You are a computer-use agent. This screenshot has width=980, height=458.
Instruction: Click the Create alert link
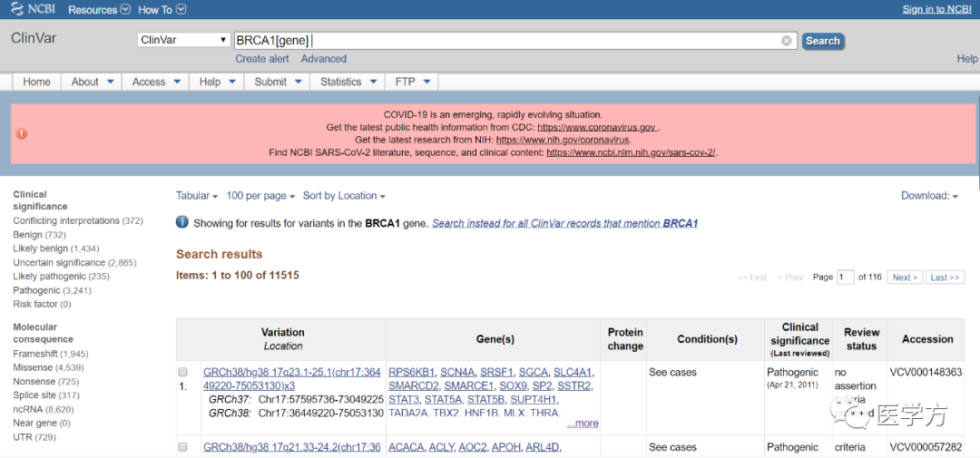[x=262, y=59]
